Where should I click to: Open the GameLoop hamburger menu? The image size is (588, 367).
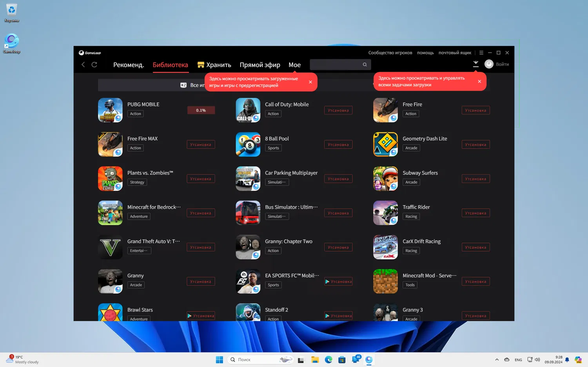click(x=481, y=52)
